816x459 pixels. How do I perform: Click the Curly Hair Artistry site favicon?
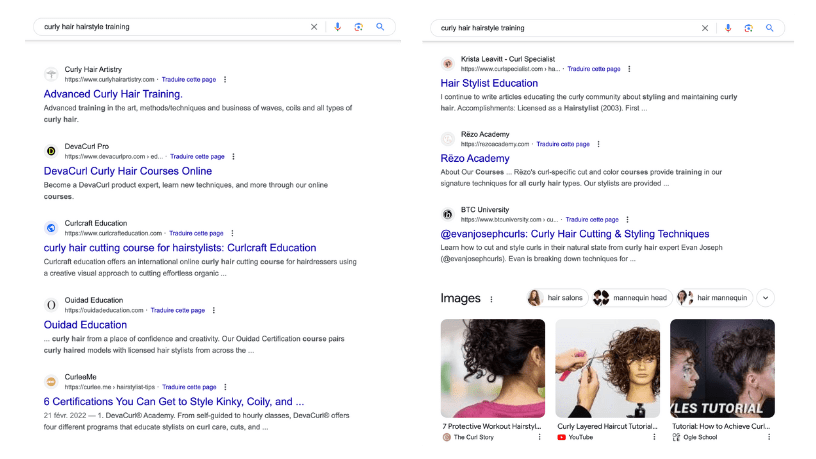tap(51, 74)
